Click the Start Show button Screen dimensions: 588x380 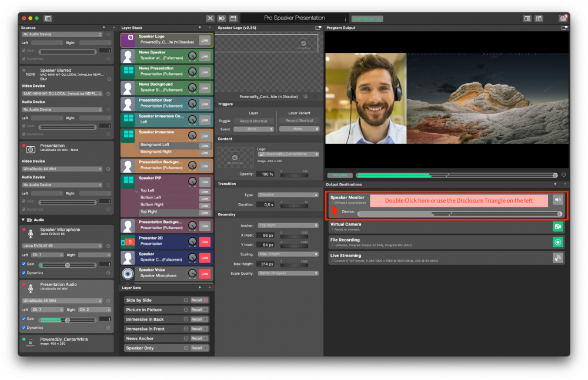tap(367, 19)
